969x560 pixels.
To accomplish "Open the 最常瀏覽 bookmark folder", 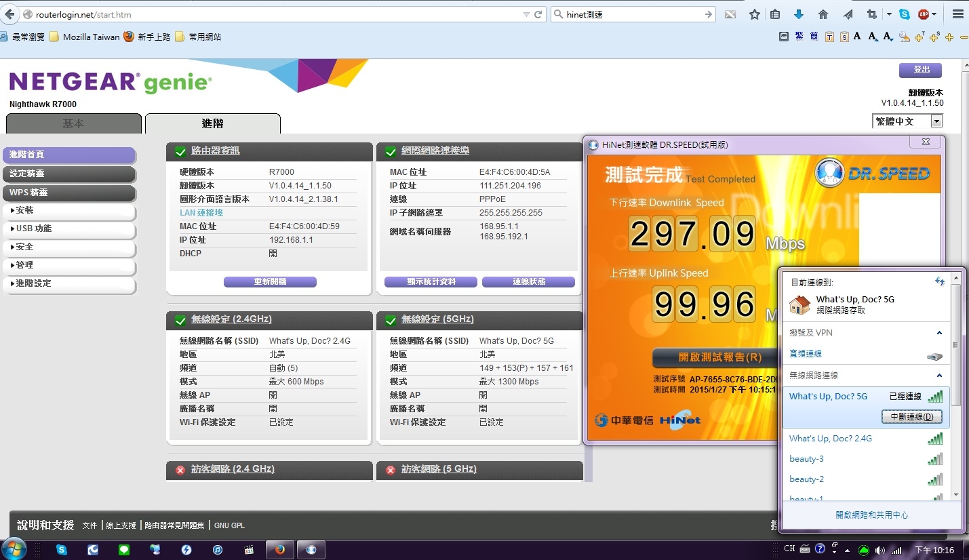I will [24, 37].
